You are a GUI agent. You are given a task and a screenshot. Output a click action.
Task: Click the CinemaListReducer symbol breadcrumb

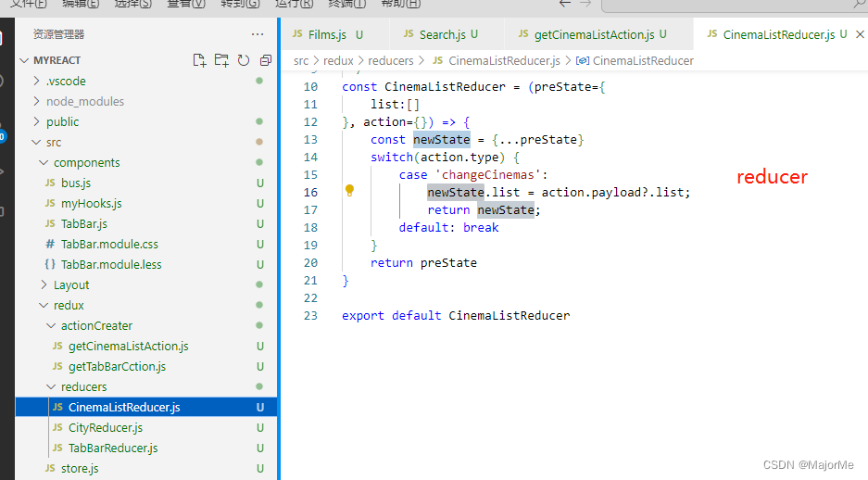635,61
